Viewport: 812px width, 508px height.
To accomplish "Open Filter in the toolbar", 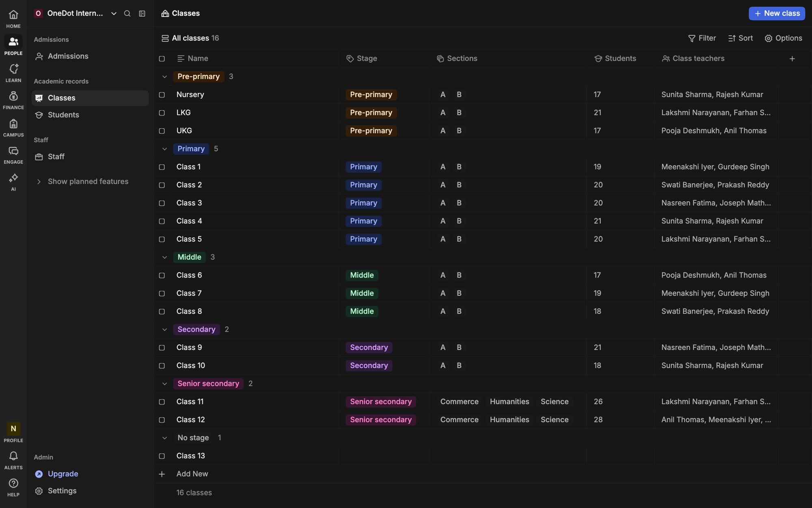I will point(702,38).
